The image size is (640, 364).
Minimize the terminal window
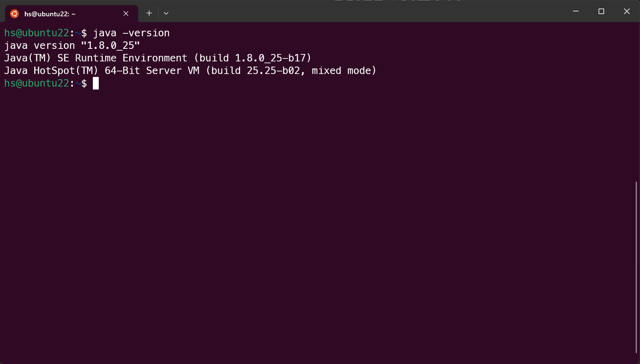(x=576, y=11)
